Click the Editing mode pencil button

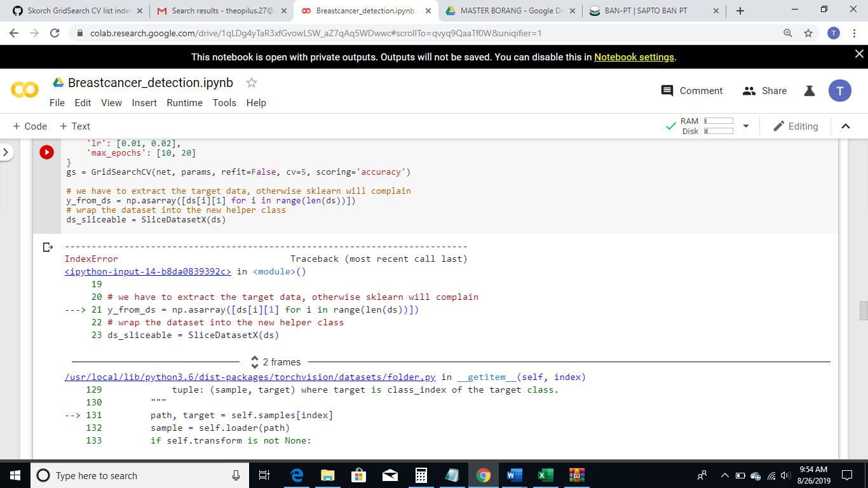(x=796, y=126)
